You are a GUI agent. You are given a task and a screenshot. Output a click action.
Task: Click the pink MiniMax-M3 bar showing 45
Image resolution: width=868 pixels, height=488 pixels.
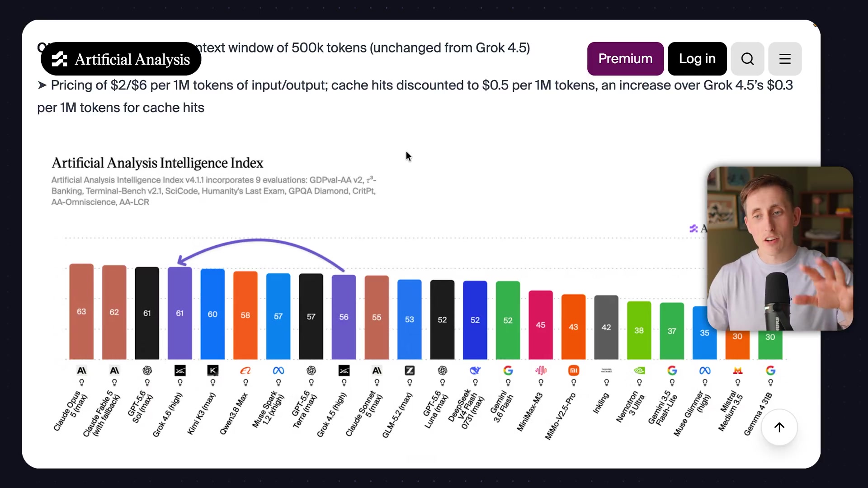pos(541,325)
